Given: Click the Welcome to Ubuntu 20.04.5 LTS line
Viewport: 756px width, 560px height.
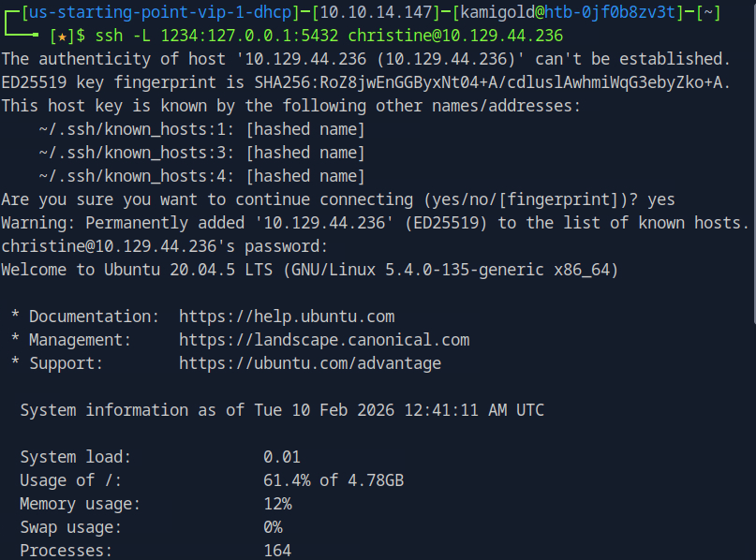Looking at the screenshot, I should 309,270.
